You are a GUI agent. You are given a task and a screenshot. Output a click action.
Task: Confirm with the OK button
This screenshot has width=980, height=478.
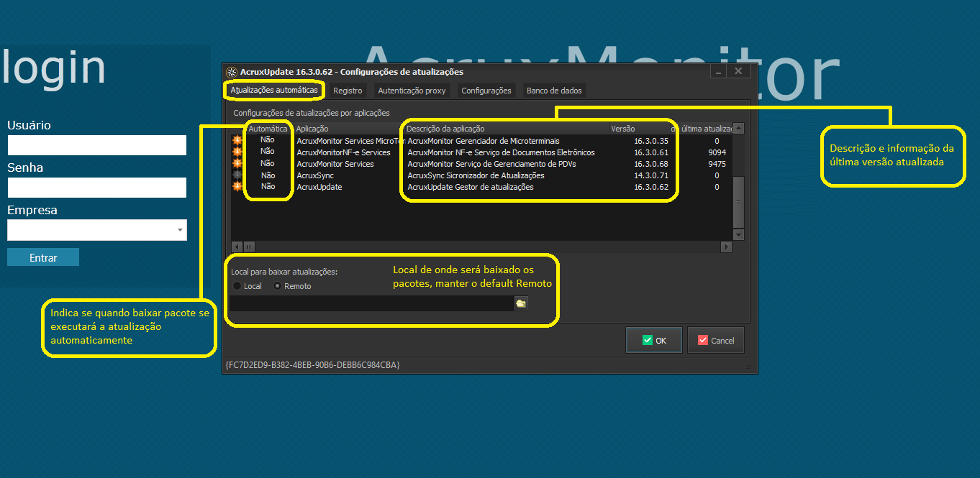[x=653, y=341]
